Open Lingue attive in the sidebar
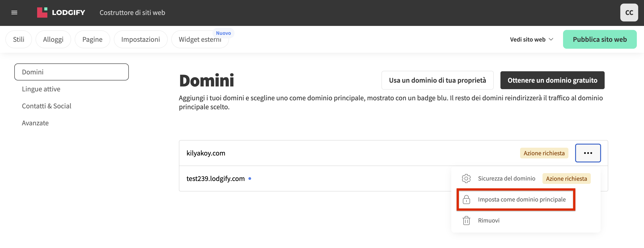The height and width of the screenshot is (248, 644). (x=41, y=89)
